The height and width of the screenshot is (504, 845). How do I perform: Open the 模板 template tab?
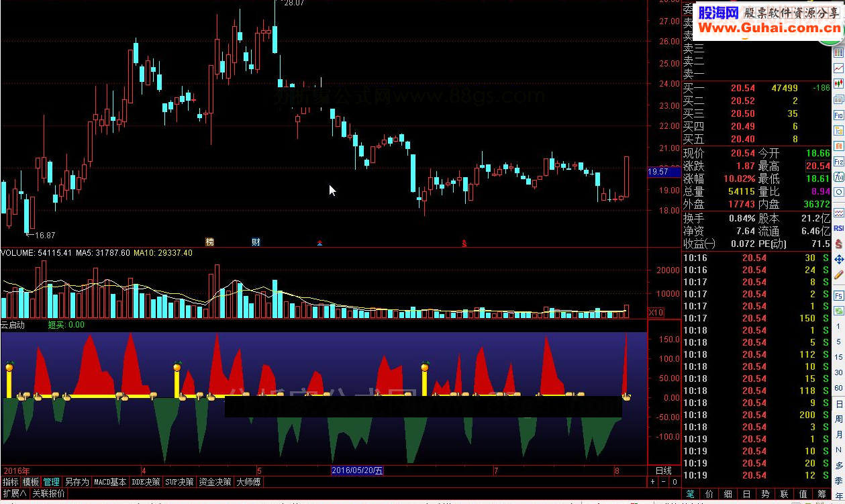[31, 482]
